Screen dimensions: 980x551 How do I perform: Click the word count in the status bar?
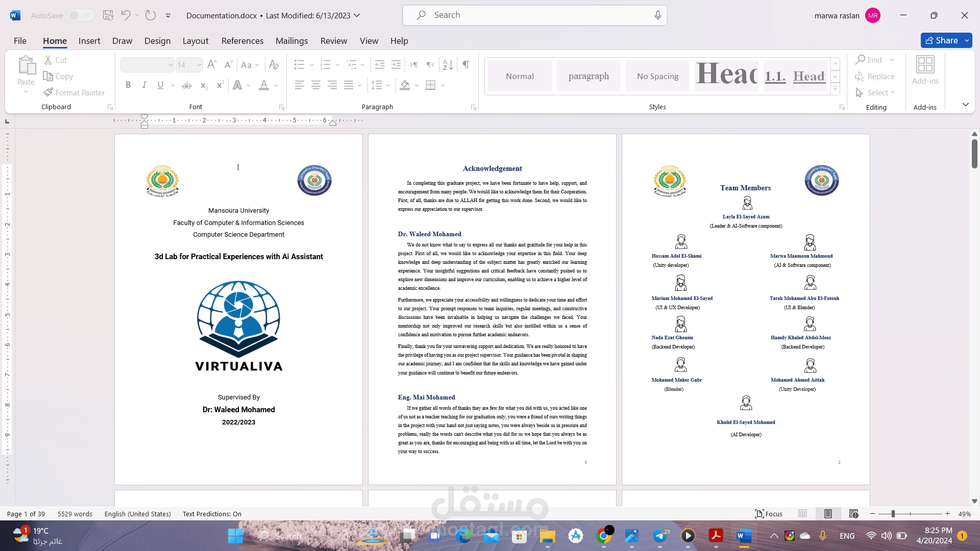tap(75, 514)
